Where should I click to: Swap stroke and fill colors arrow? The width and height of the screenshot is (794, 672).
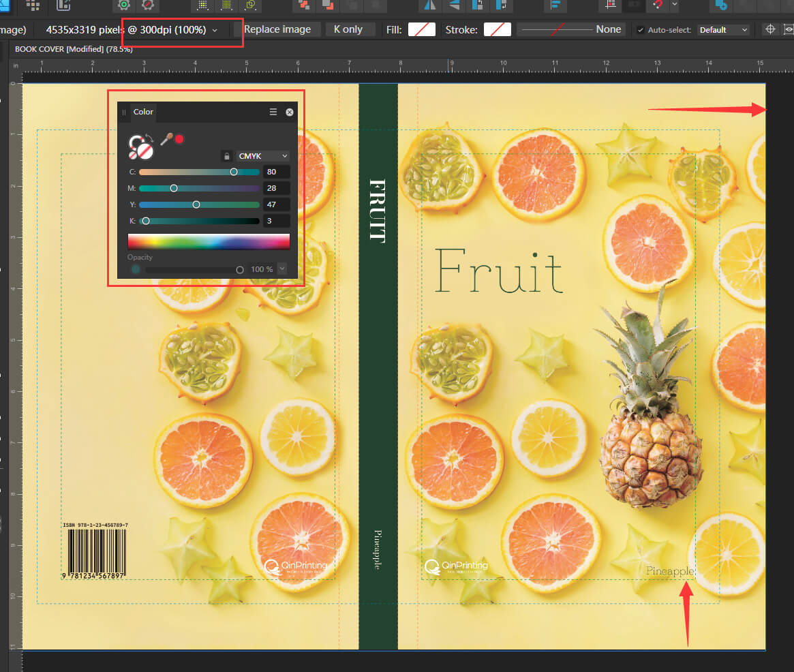click(x=149, y=138)
